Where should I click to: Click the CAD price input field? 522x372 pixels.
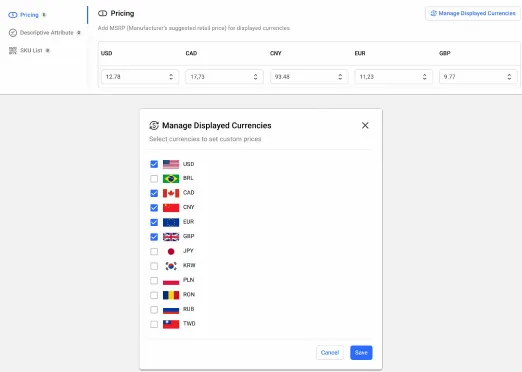pyautogui.click(x=224, y=77)
